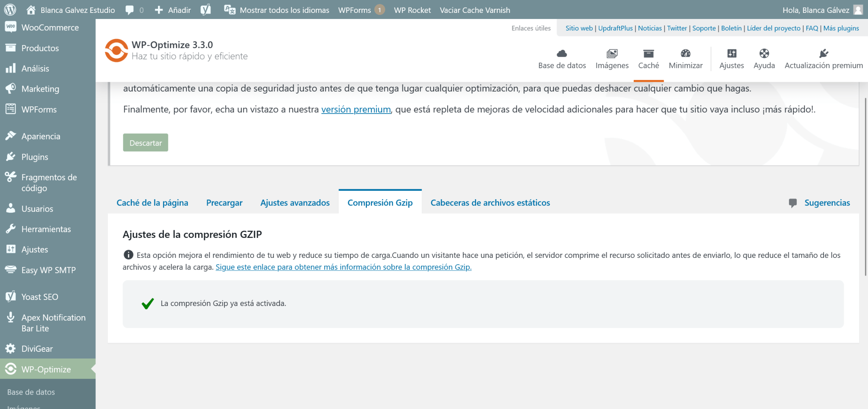Click the Sitio web useful link
The width and height of the screenshot is (868, 409).
pos(579,28)
